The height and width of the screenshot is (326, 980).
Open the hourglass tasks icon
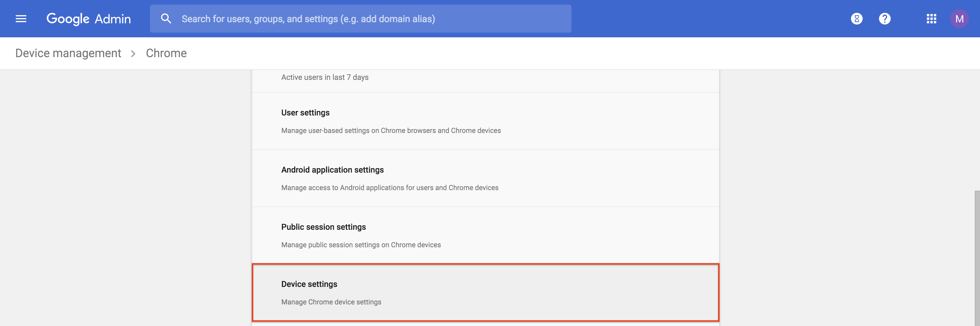(856, 19)
